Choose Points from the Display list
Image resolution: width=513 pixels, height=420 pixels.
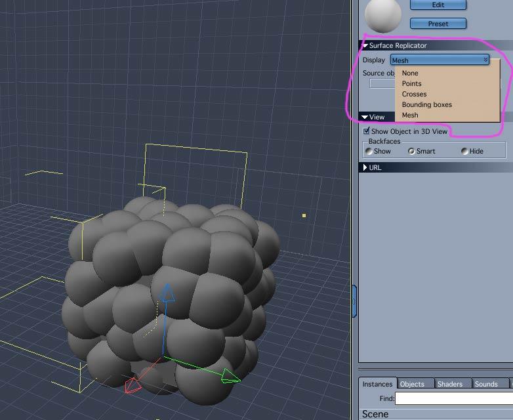[411, 83]
